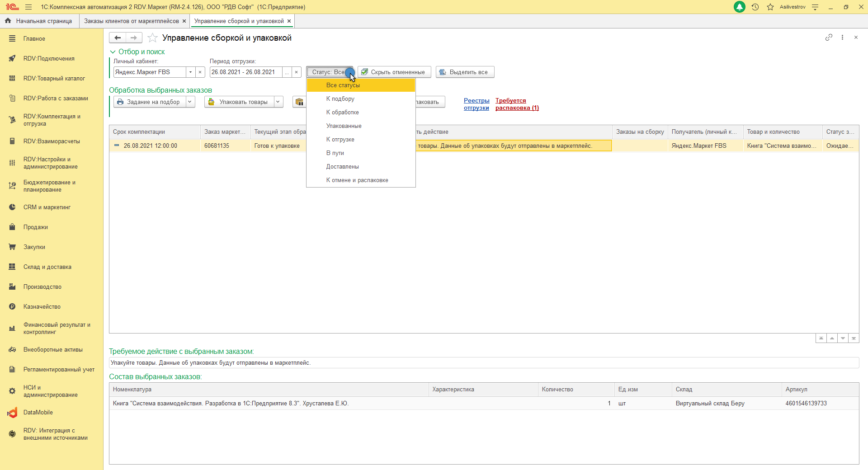The height and width of the screenshot is (470, 868).
Task: Expand the Упаковать товары dropdown arrow
Action: pyautogui.click(x=278, y=102)
